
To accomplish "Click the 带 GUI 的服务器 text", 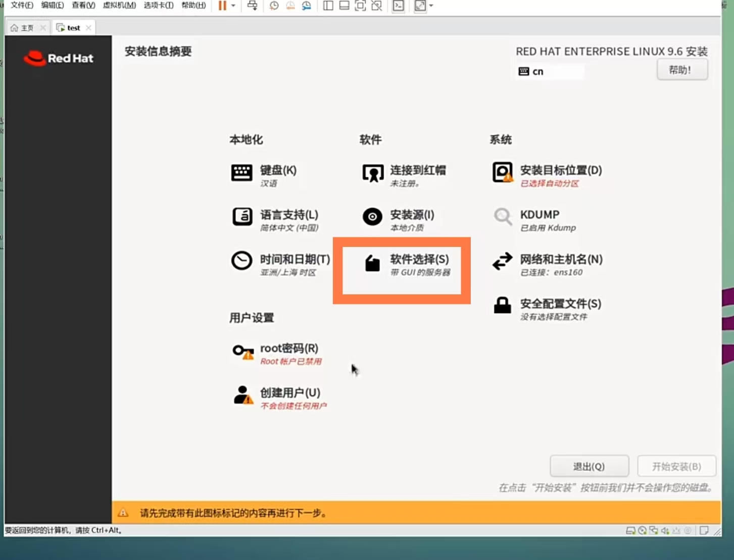I will tap(420, 273).
